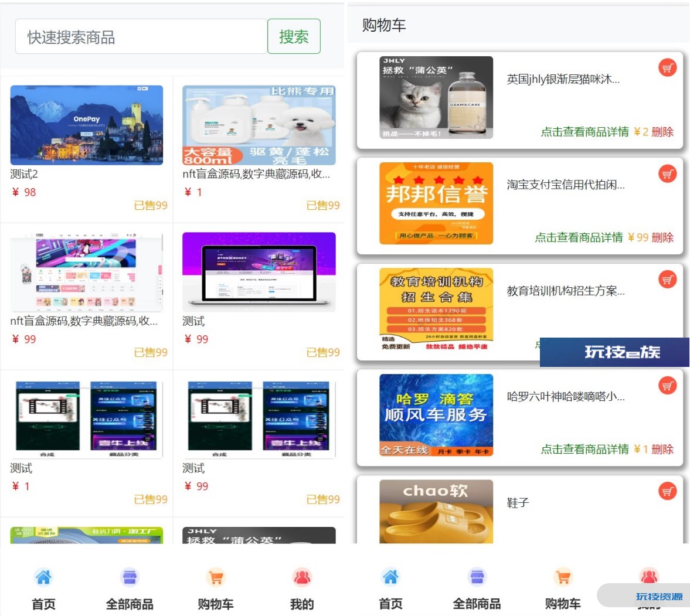Click the 购物车 header title of the cart screen
Viewport: 690px width, 616px height.
[x=384, y=25]
